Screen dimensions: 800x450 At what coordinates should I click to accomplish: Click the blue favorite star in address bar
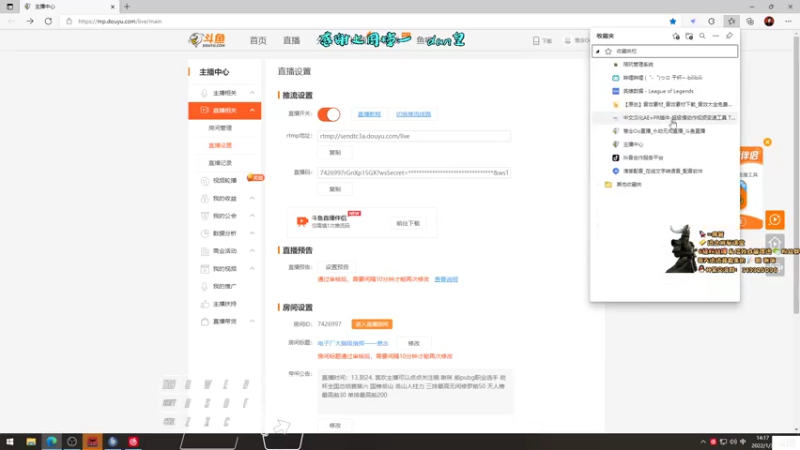pyautogui.click(x=672, y=21)
